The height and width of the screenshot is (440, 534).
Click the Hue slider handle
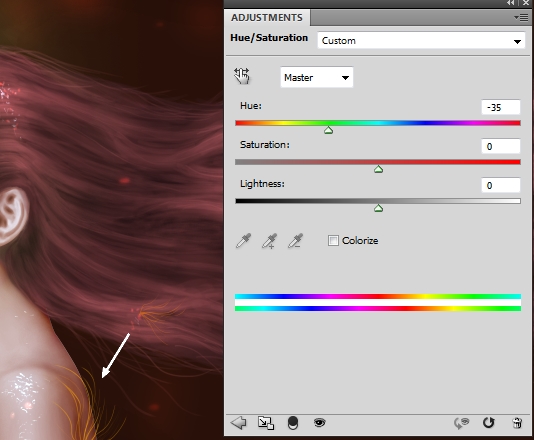click(x=328, y=130)
